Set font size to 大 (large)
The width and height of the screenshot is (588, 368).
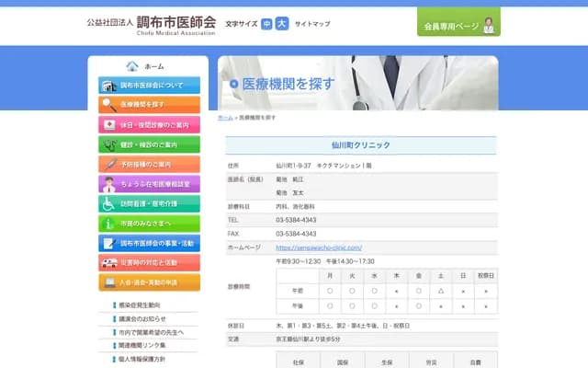pyautogui.click(x=282, y=24)
